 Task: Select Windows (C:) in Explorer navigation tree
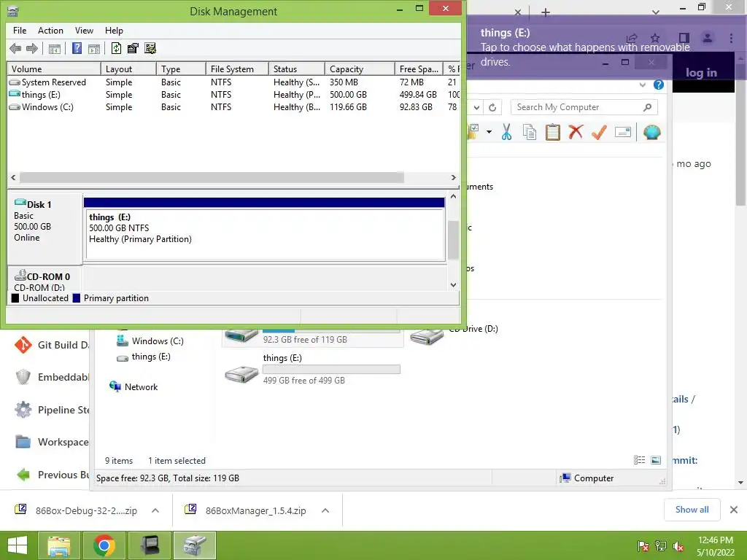pyautogui.click(x=150, y=341)
